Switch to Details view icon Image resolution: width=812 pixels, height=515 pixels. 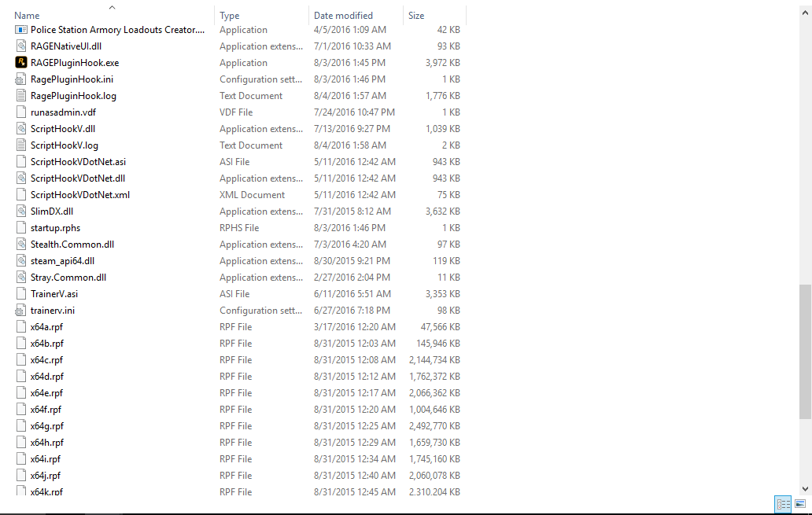coord(783,504)
